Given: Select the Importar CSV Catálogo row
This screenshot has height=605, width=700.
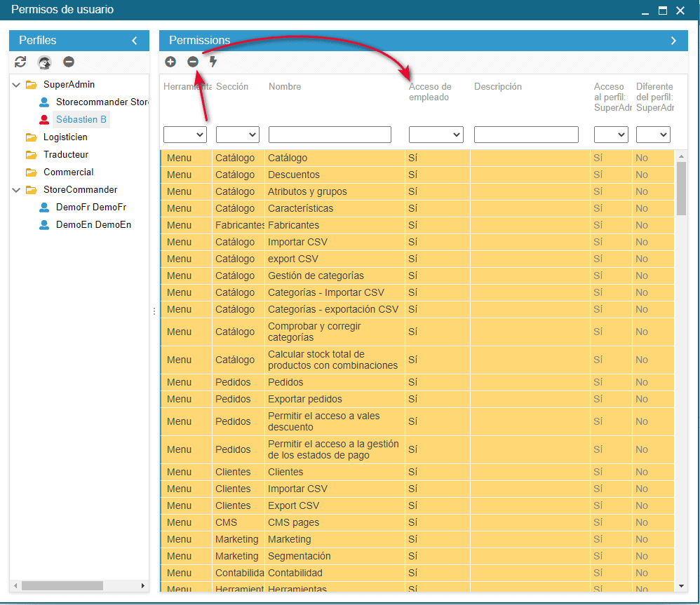Looking at the screenshot, I should (x=297, y=242).
